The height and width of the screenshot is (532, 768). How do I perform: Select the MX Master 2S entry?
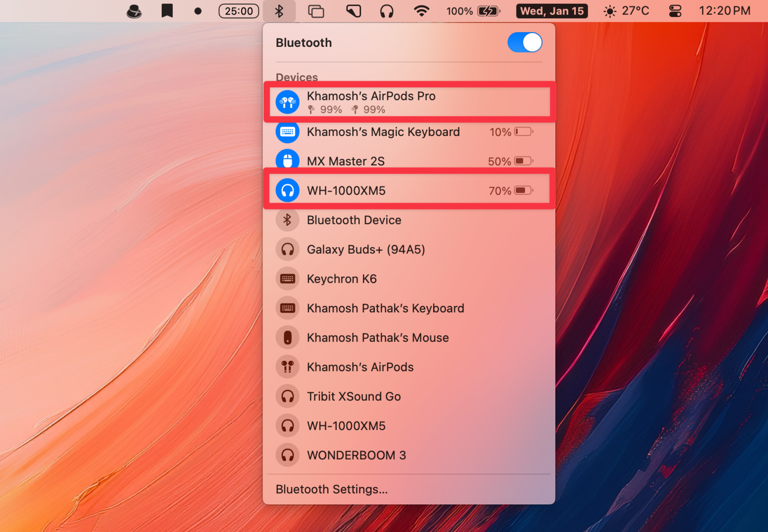point(409,161)
